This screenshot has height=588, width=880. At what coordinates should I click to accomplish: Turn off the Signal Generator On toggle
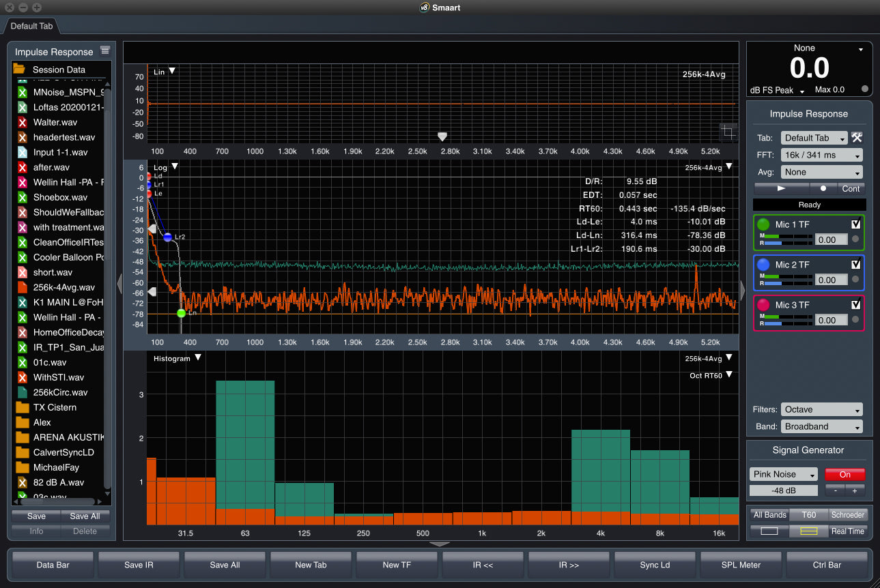[844, 474]
